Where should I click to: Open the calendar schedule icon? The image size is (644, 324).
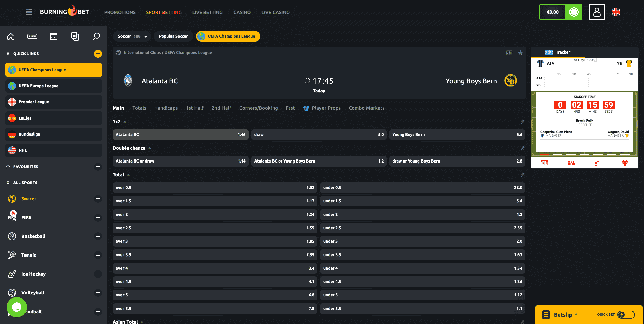pos(54,36)
